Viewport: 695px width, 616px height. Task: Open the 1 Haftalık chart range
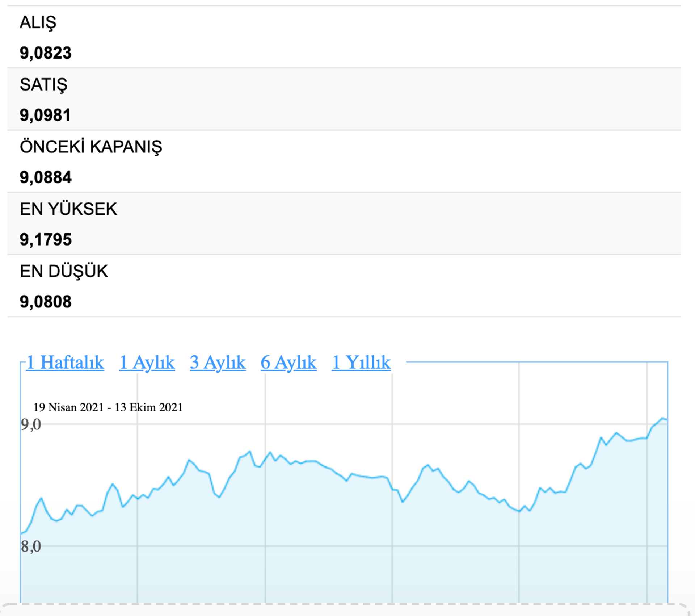[x=65, y=363]
